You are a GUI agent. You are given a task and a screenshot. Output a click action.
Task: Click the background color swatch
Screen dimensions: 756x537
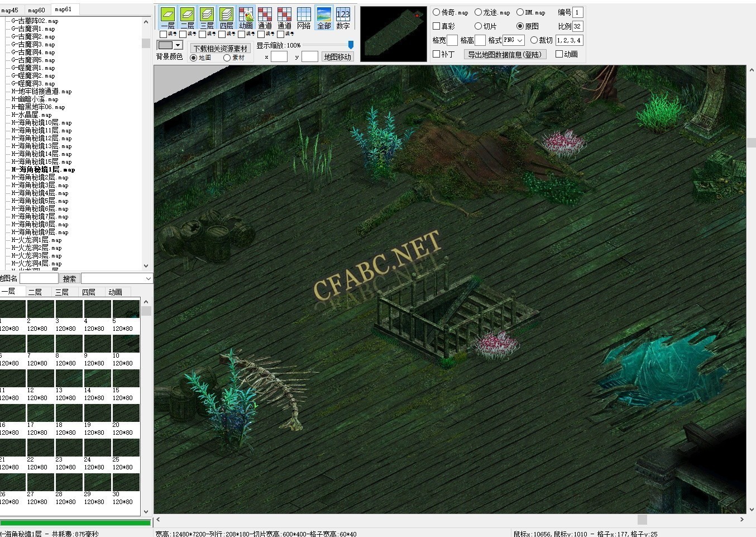tap(166, 45)
